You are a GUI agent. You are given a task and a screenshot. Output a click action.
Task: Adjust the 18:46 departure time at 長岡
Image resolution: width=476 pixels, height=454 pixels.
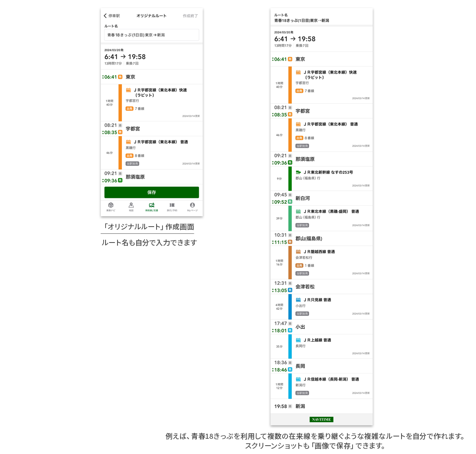(x=280, y=370)
